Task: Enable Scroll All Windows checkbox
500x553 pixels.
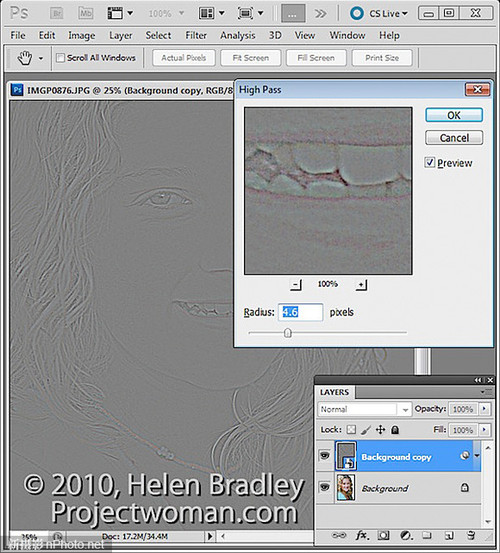Action: click(60, 57)
